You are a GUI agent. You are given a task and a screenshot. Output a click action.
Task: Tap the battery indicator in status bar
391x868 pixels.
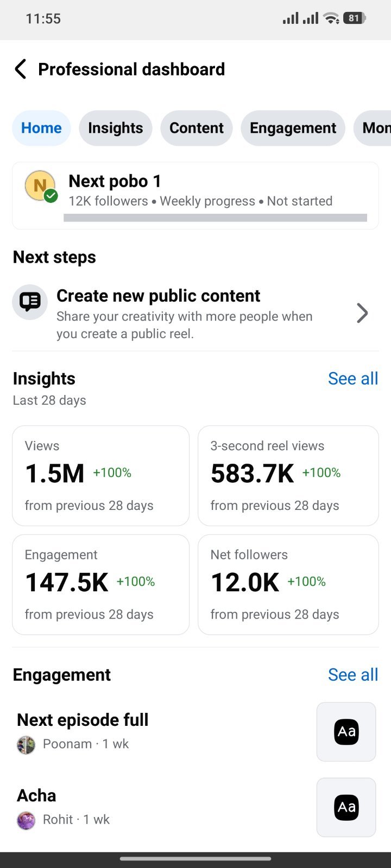[355, 18]
